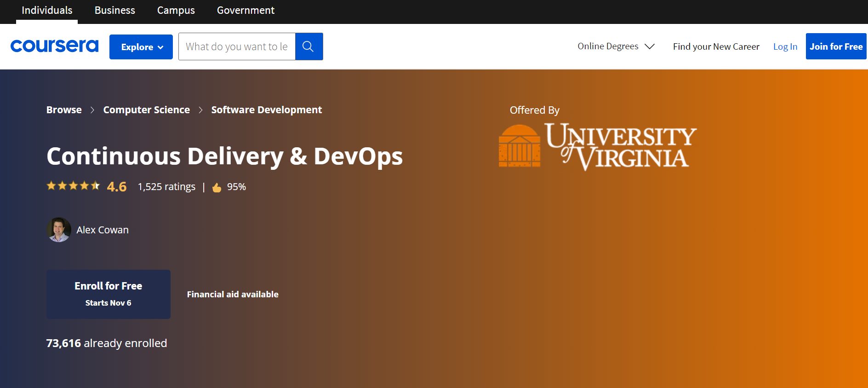Image resolution: width=868 pixels, height=388 pixels.
Task: Click Alex Cowan's profile photo
Action: point(59,230)
